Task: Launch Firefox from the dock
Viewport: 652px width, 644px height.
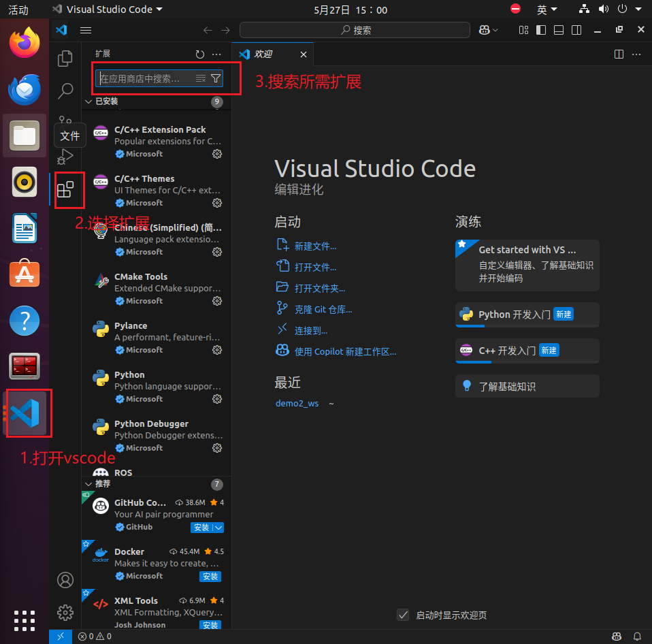Action: coord(24,43)
